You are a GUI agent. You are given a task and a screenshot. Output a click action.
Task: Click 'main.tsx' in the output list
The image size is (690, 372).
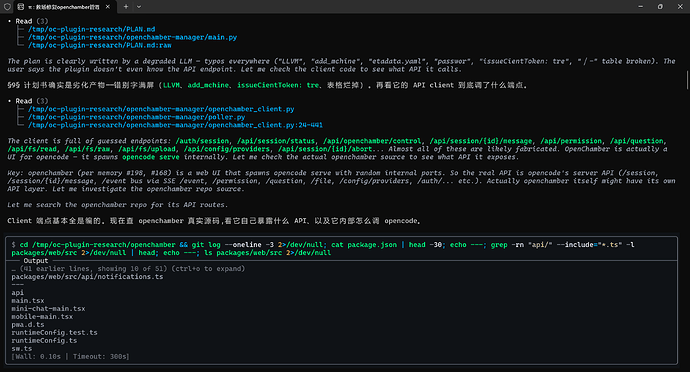tap(28, 301)
